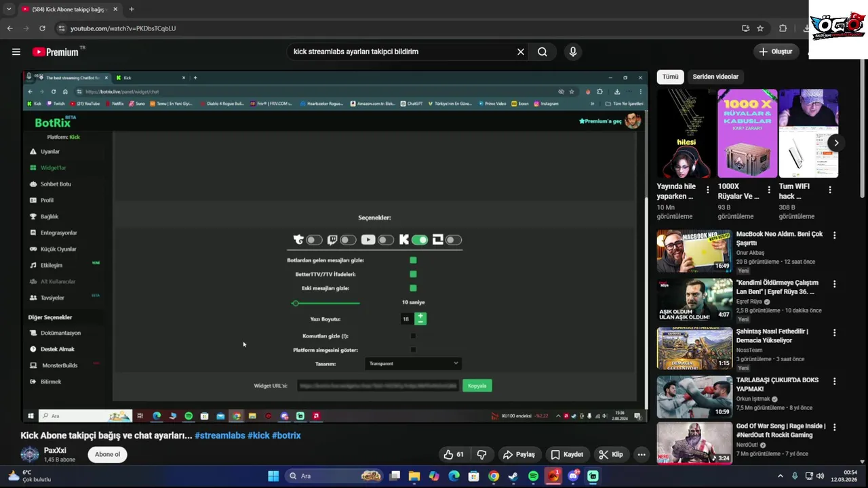Go to the YouTube Premium home logo
The image size is (868, 488).
pos(56,52)
